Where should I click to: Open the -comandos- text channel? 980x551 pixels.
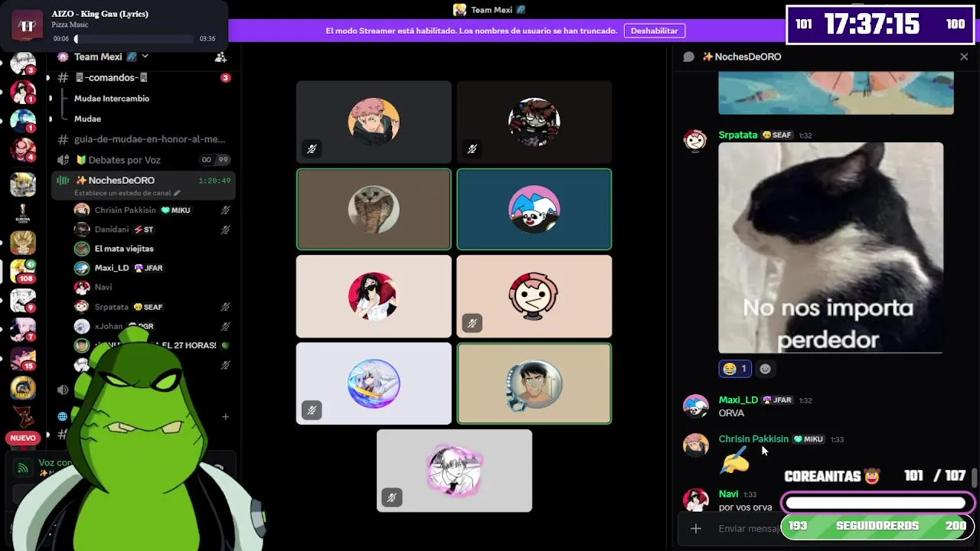coord(143,77)
